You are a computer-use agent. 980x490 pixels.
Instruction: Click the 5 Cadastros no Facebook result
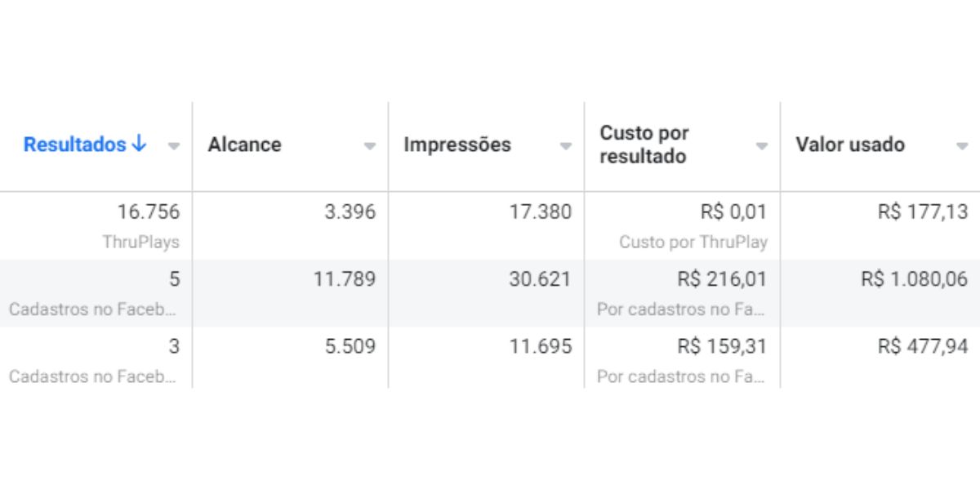[x=96, y=293]
